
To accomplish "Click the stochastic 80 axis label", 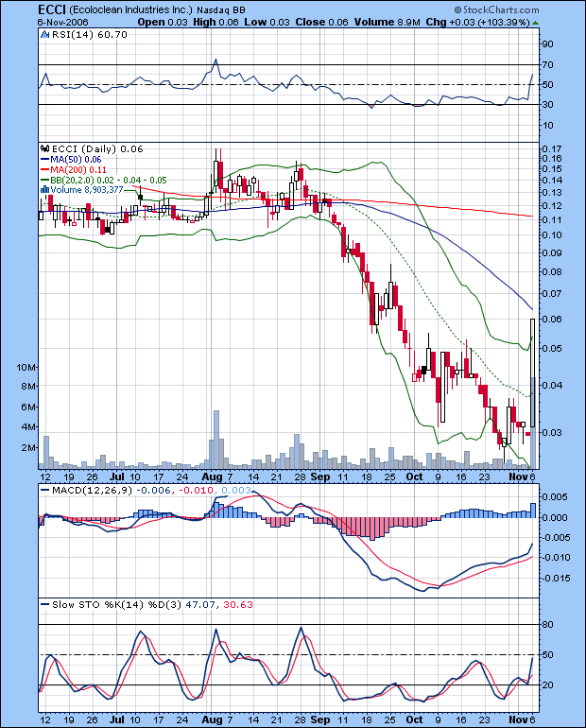I will [x=548, y=624].
